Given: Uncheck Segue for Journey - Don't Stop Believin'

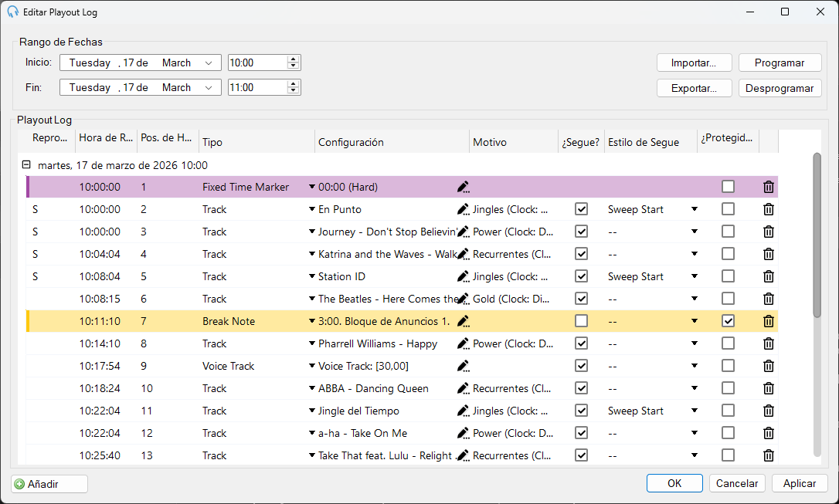Looking at the screenshot, I should pos(581,232).
